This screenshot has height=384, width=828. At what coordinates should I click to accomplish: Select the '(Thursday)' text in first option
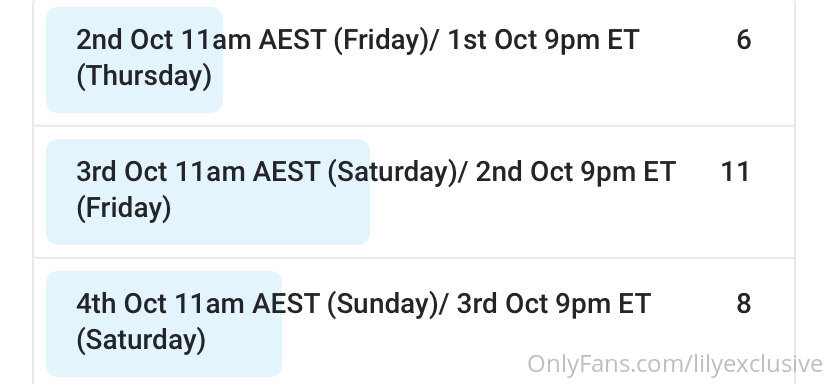tap(144, 77)
